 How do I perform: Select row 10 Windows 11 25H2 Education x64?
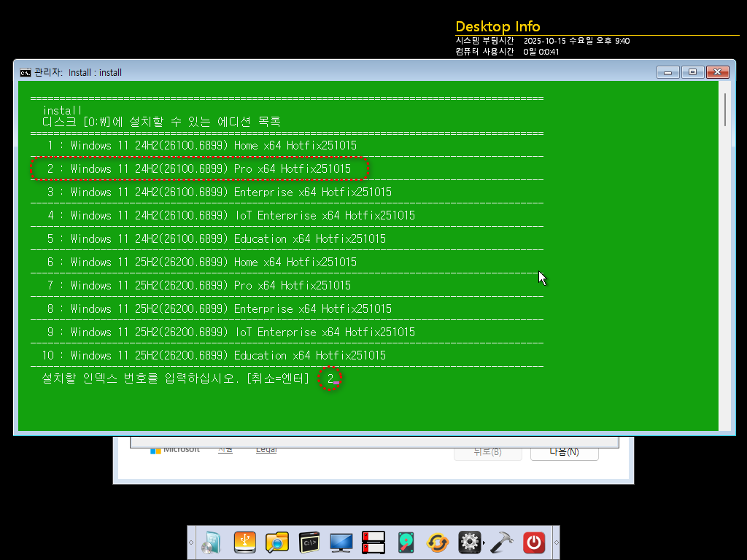coord(214,355)
